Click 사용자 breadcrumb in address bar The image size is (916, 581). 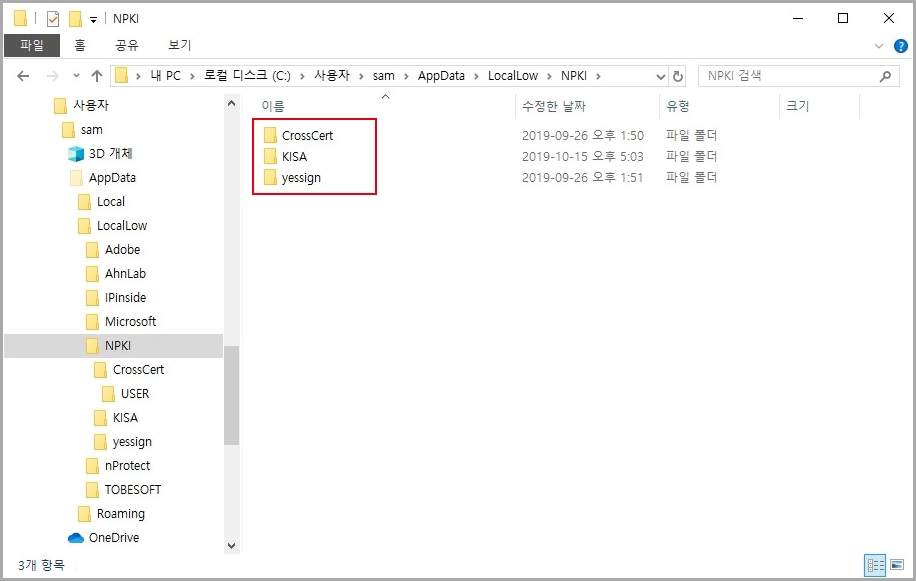coord(332,76)
